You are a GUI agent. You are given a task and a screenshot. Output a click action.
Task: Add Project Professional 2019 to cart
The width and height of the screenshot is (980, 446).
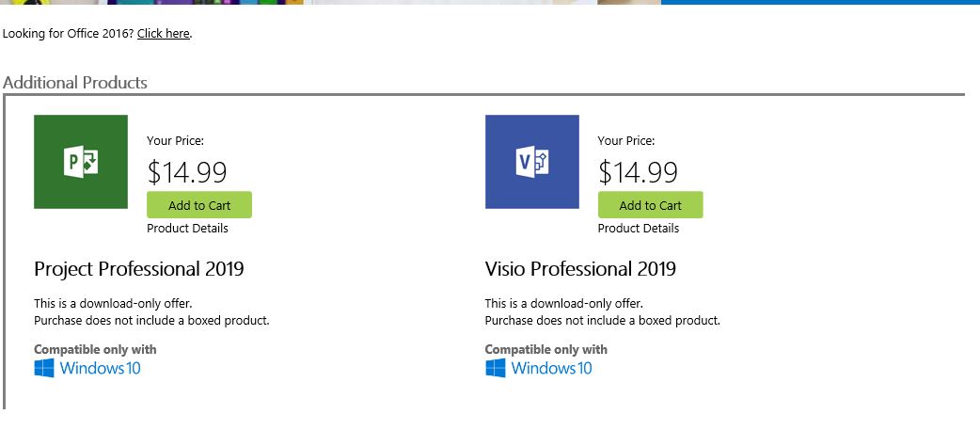pos(199,205)
